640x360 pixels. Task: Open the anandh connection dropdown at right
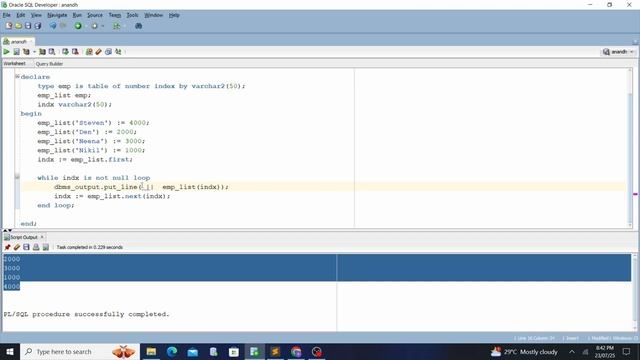click(618, 52)
